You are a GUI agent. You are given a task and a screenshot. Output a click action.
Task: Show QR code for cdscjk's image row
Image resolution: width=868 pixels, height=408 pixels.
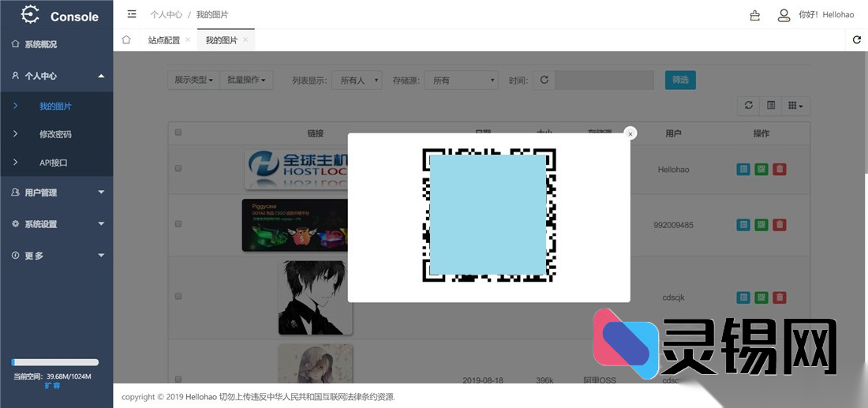(x=761, y=298)
